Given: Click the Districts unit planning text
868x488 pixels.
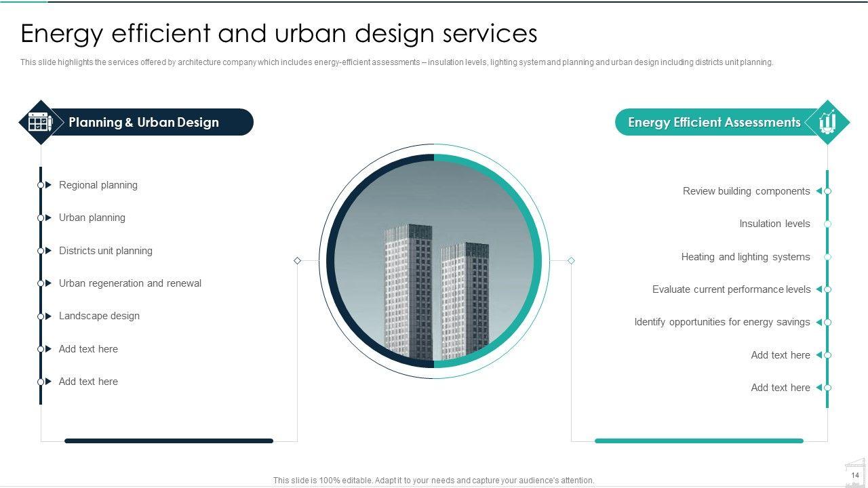Looking at the screenshot, I should 106,251.
